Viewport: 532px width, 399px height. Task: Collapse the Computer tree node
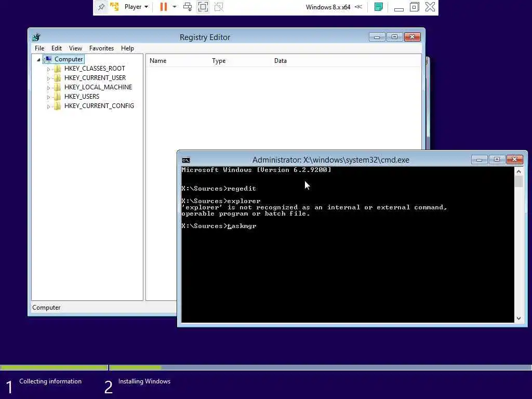point(38,60)
